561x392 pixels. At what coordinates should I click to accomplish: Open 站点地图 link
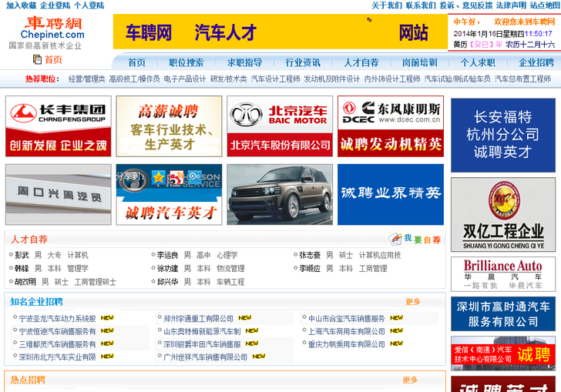(x=545, y=5)
